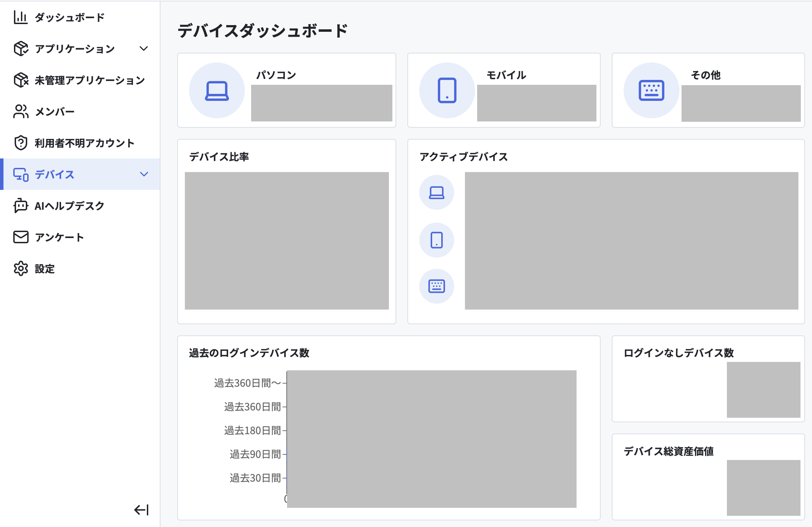Click the モバイル card title

pyautogui.click(x=506, y=75)
